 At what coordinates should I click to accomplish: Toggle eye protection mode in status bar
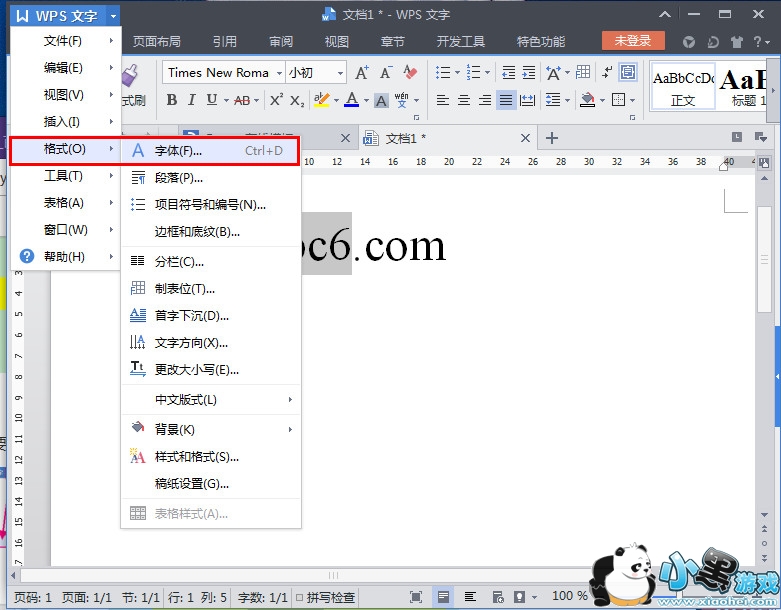pos(520,597)
